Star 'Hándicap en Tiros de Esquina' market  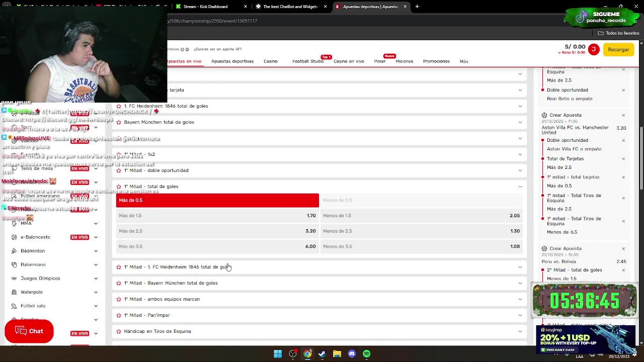pyautogui.click(x=119, y=331)
